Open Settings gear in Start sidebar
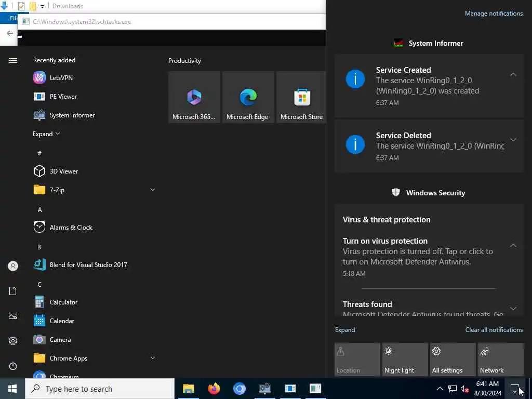The width and height of the screenshot is (532, 399). tap(13, 341)
